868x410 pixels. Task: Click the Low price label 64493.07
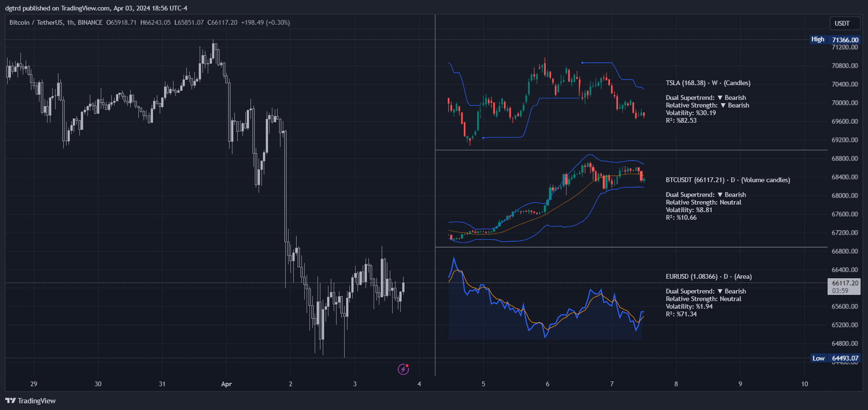pyautogui.click(x=845, y=358)
